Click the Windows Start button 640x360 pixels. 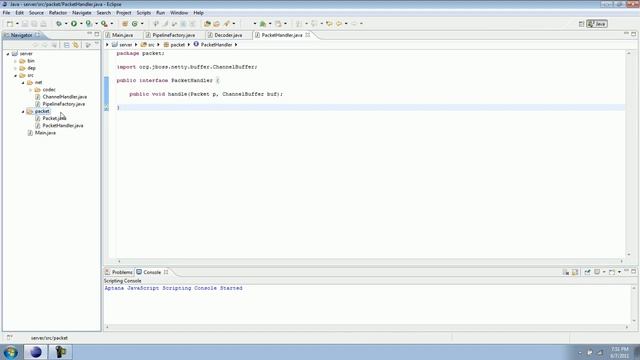(x=11, y=352)
